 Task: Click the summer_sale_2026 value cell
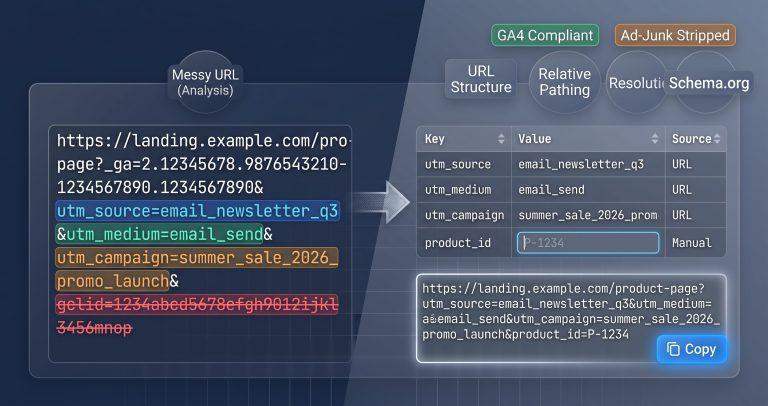click(588, 215)
